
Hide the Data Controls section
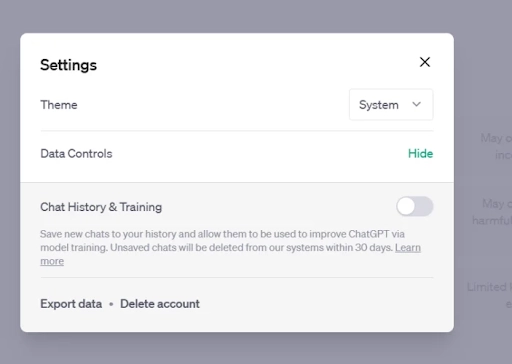(420, 154)
